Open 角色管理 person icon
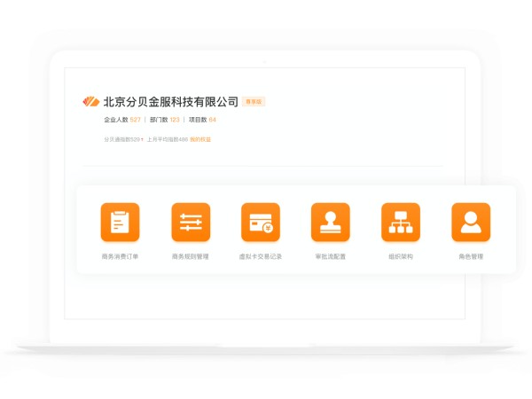The image size is (532, 399). 471,223
